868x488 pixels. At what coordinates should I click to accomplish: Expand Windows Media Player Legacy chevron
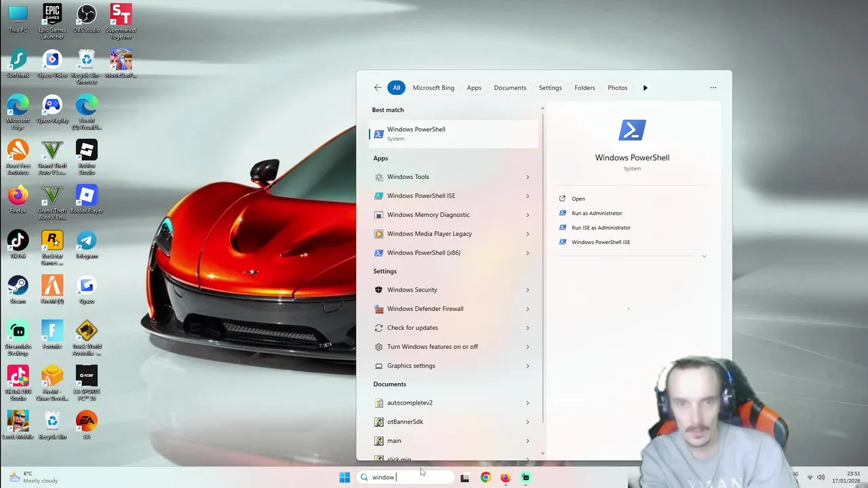pos(528,234)
